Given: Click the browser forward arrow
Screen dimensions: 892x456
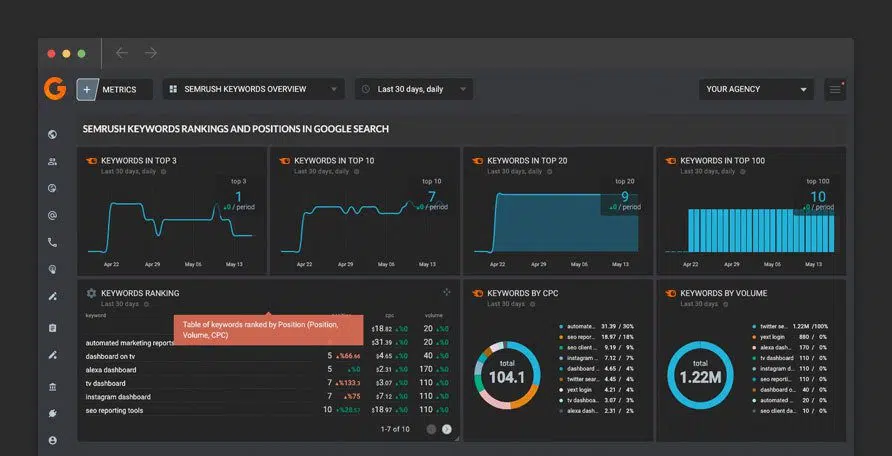Looking at the screenshot, I should click(x=151, y=53).
